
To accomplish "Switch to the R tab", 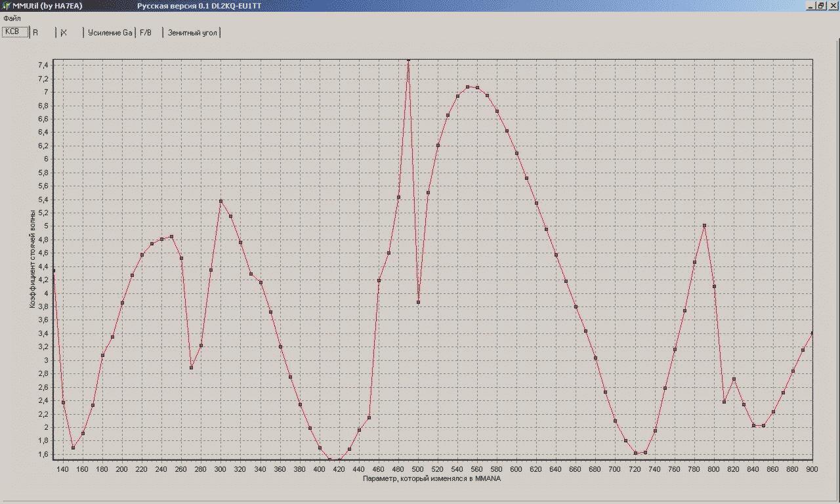I will pos(36,32).
